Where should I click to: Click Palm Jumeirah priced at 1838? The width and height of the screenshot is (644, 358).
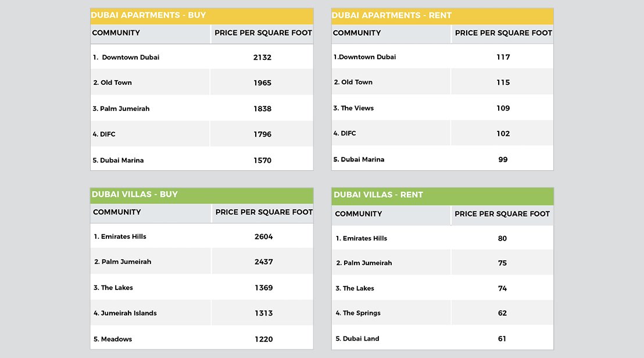tap(124, 109)
